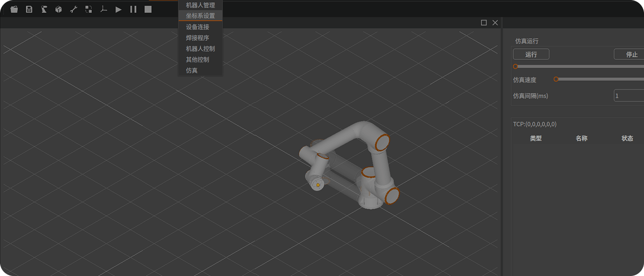This screenshot has width=644, height=276.
Task: Click the wrench tool icon
Action: (x=74, y=9)
